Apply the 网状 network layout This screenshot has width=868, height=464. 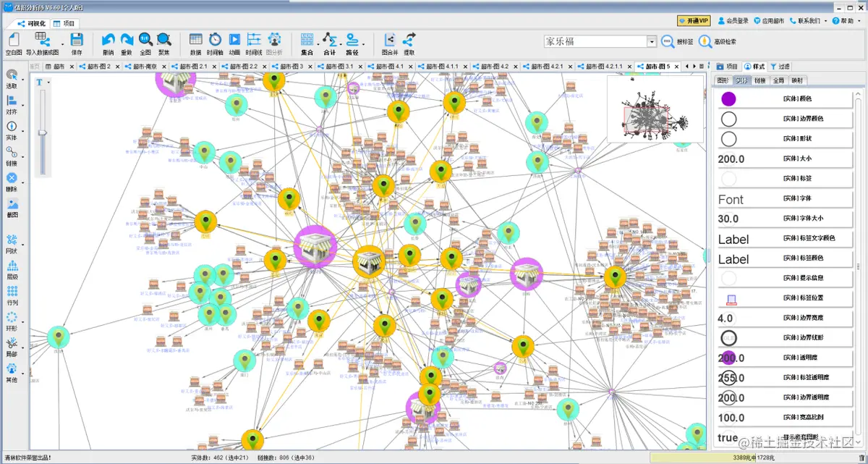pyautogui.click(x=12, y=244)
